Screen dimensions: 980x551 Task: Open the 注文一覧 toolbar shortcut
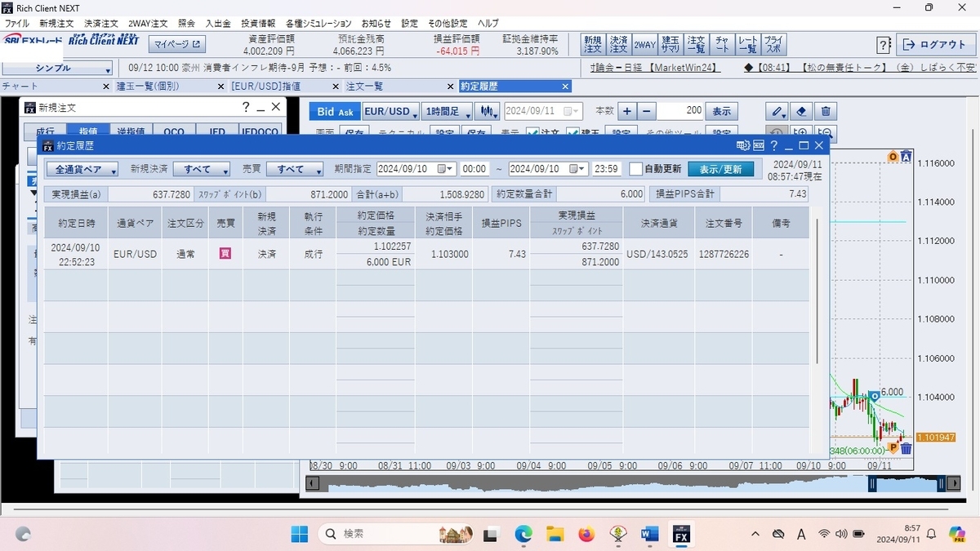click(696, 44)
